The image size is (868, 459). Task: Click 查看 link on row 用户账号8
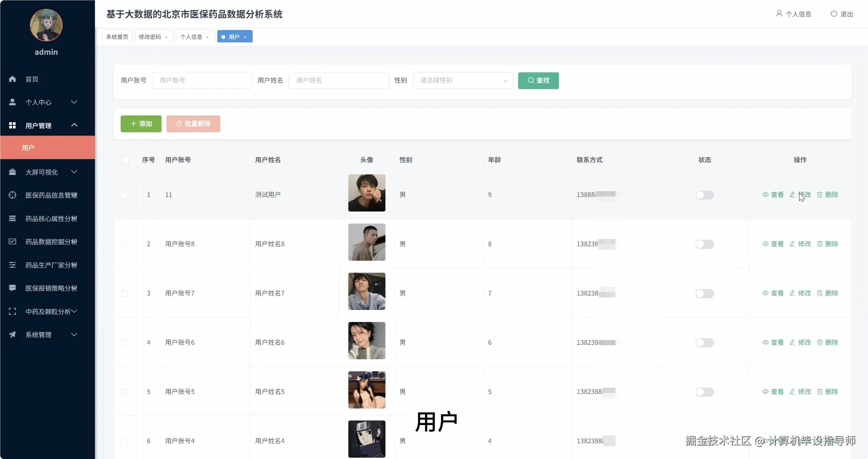point(773,243)
